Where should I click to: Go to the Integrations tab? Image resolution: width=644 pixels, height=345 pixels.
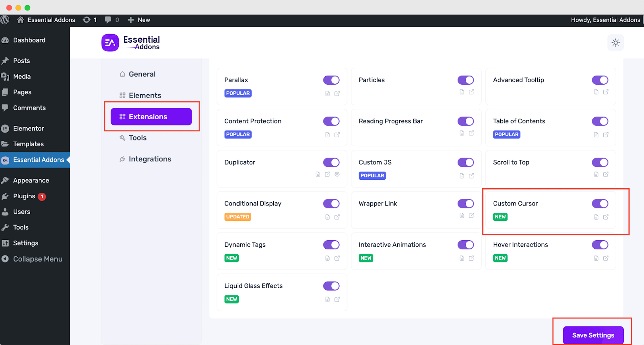tap(151, 159)
